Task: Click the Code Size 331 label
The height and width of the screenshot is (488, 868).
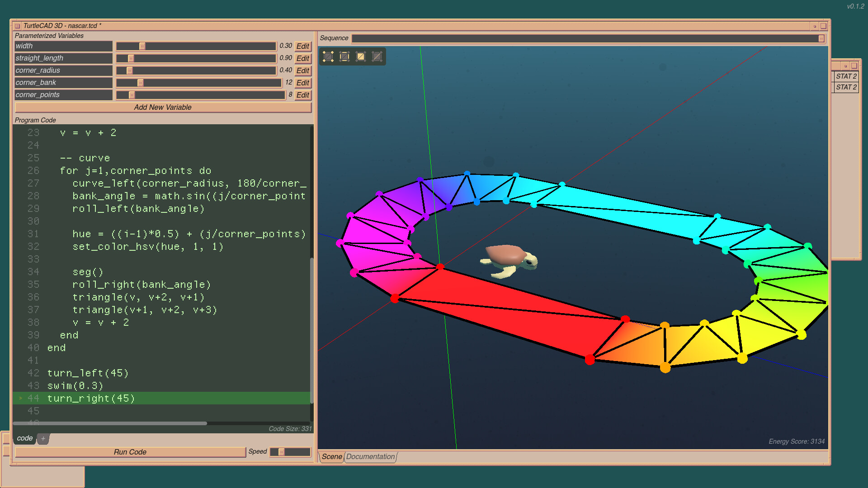Action: [x=290, y=429]
